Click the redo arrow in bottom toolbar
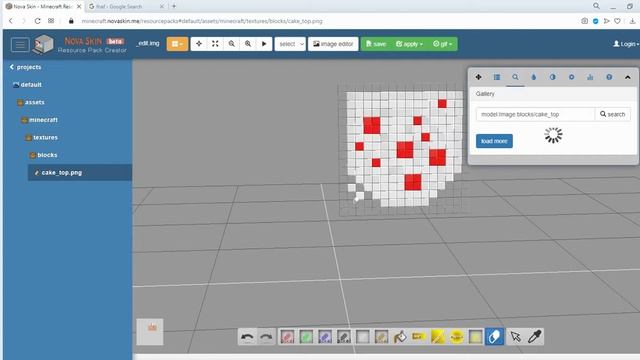This screenshot has width=640, height=360. [266, 337]
